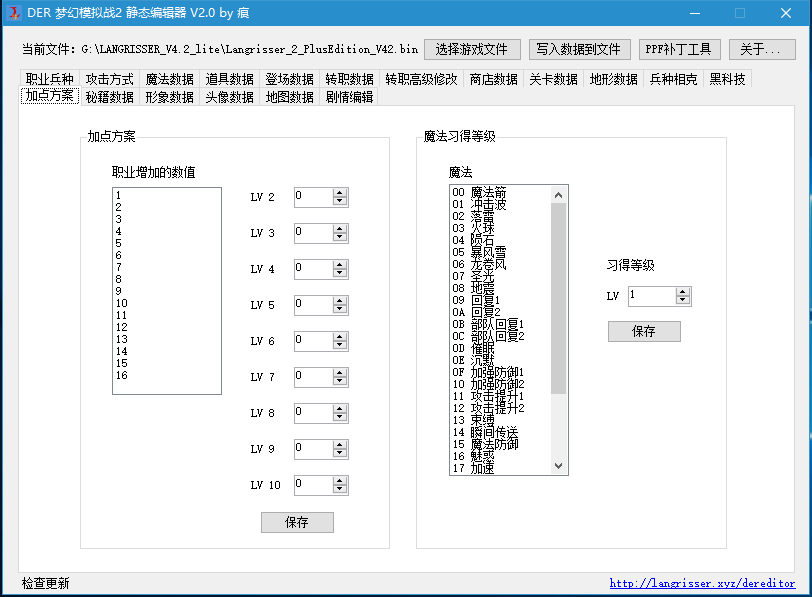
Task: Open the PPF补丁工具 button
Action: (680, 49)
